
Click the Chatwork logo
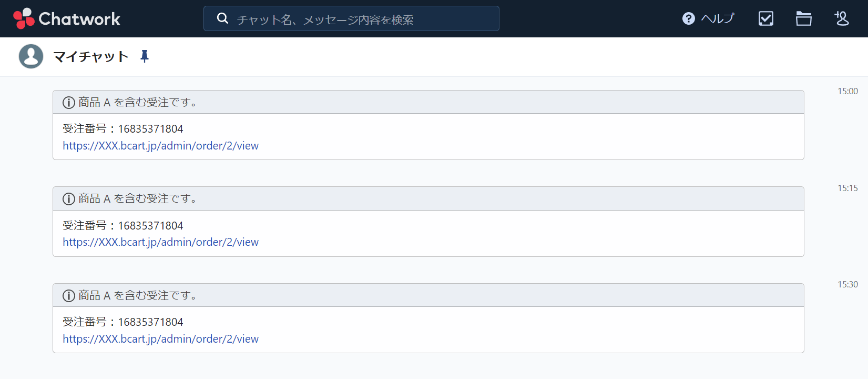[x=67, y=19]
